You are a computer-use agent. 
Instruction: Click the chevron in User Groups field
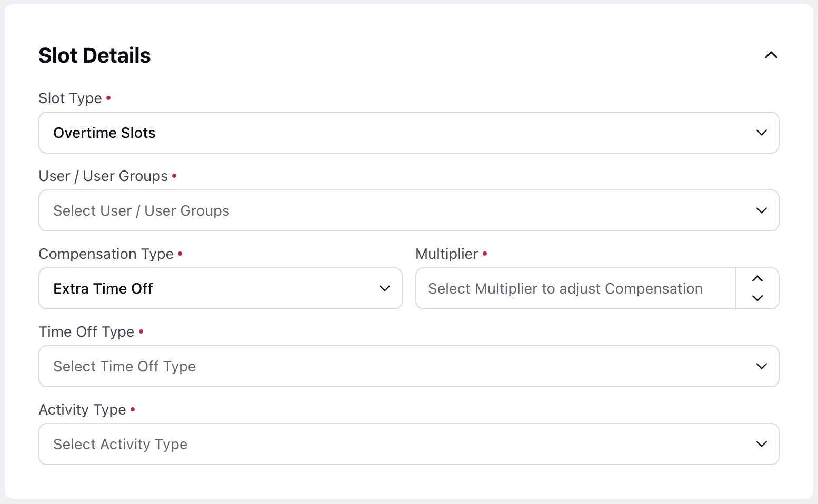pos(761,210)
